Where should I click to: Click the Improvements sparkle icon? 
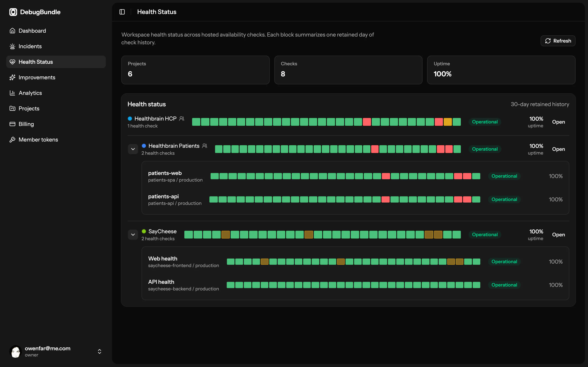[x=12, y=77]
